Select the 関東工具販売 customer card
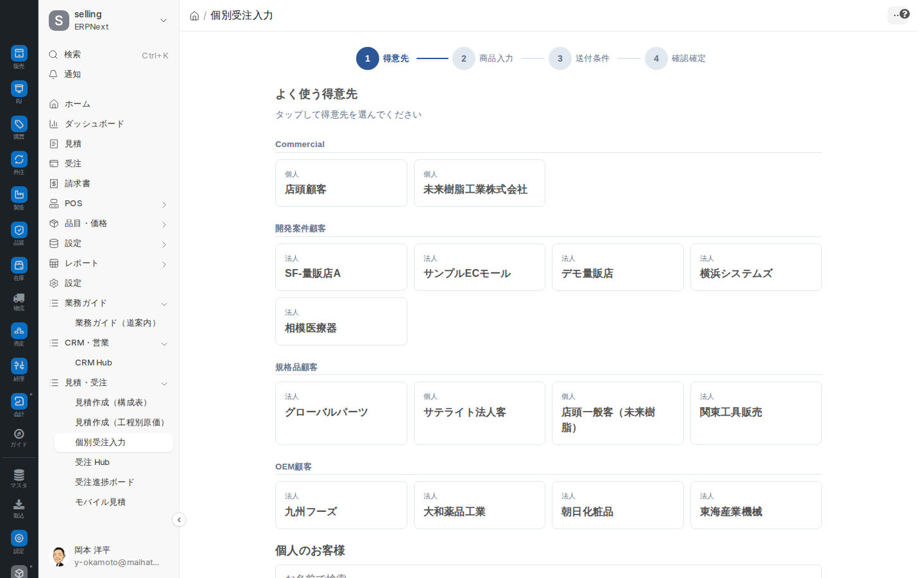Image resolution: width=924 pixels, height=578 pixels. [756, 413]
